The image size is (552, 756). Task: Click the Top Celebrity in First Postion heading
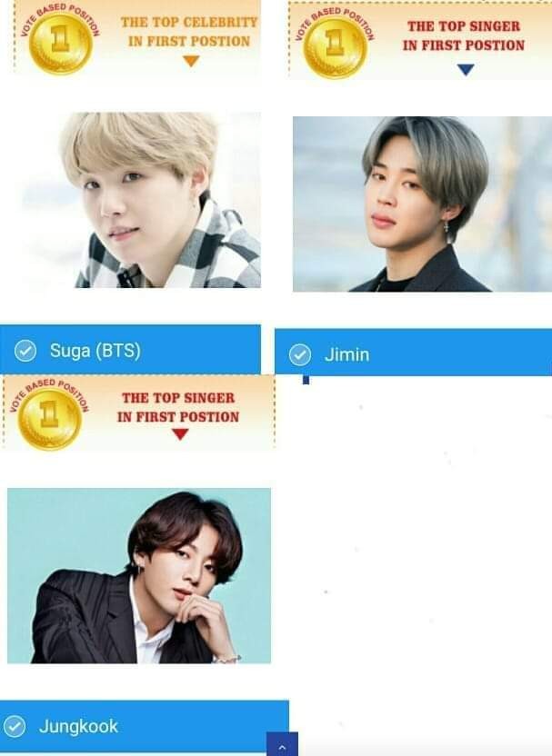click(x=189, y=32)
